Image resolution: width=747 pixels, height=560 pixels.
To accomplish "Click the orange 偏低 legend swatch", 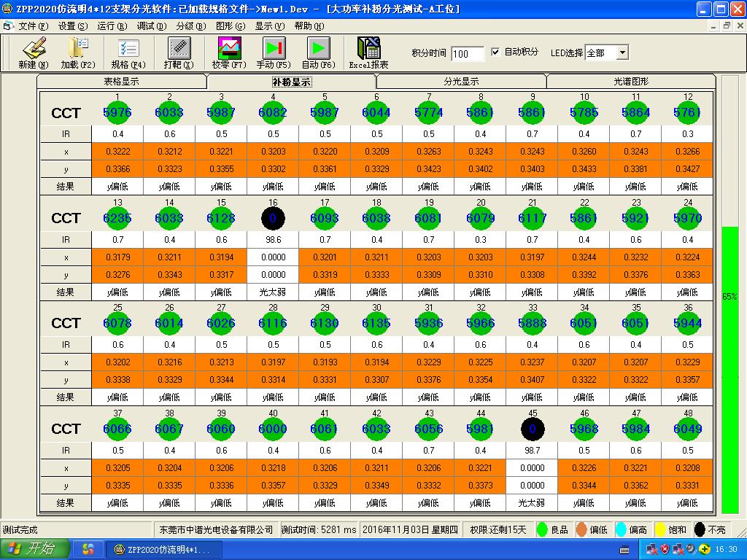I will (x=581, y=529).
